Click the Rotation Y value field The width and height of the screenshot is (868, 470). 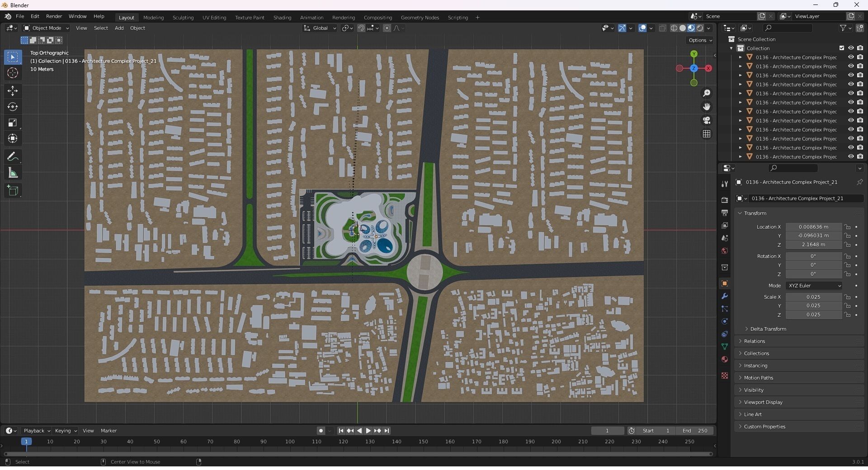pos(813,265)
